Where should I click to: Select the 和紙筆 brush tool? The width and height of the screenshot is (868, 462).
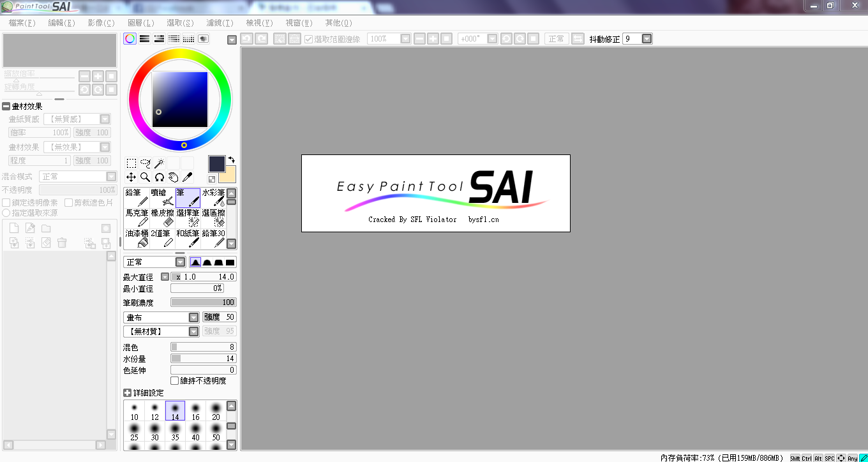[188, 238]
